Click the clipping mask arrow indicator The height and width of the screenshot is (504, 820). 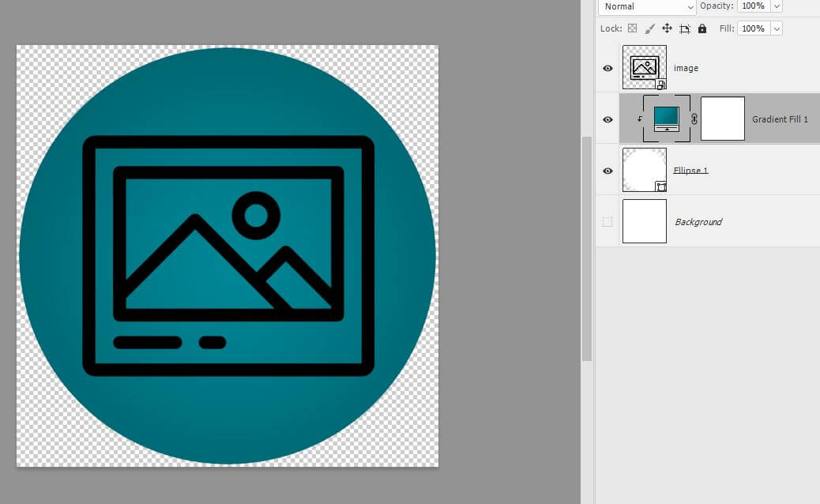(639, 119)
